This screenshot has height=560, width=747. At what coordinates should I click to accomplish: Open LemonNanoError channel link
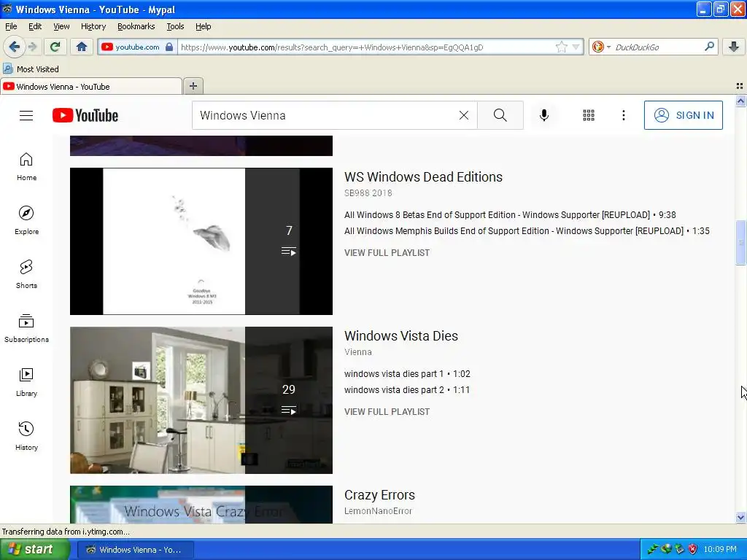coord(378,511)
